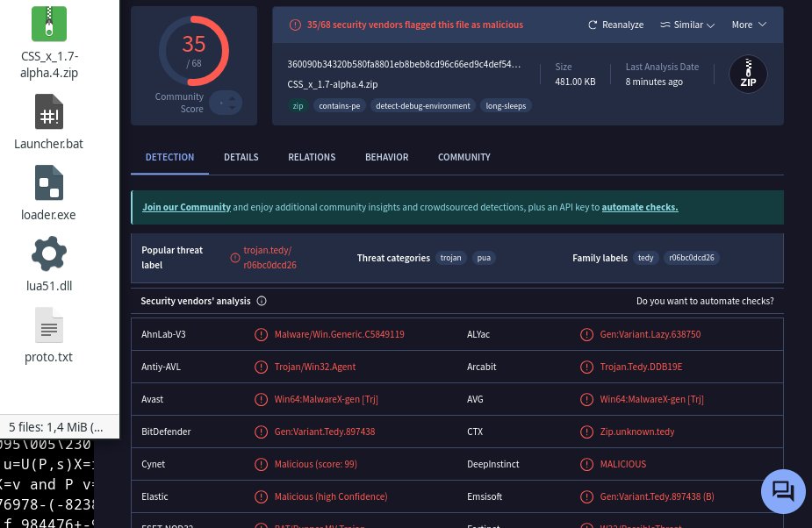This screenshot has height=528, width=812.
Task: Click the automate checks link
Action: pyautogui.click(x=640, y=207)
